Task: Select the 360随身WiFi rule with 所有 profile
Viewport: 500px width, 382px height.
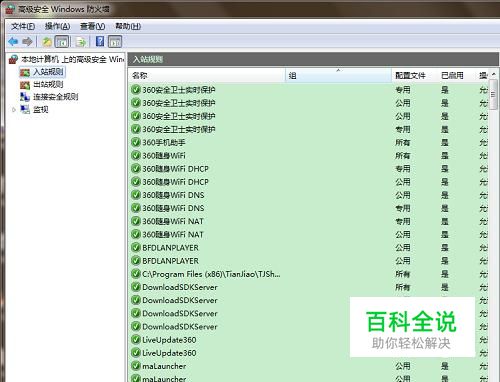Action: click(164, 156)
